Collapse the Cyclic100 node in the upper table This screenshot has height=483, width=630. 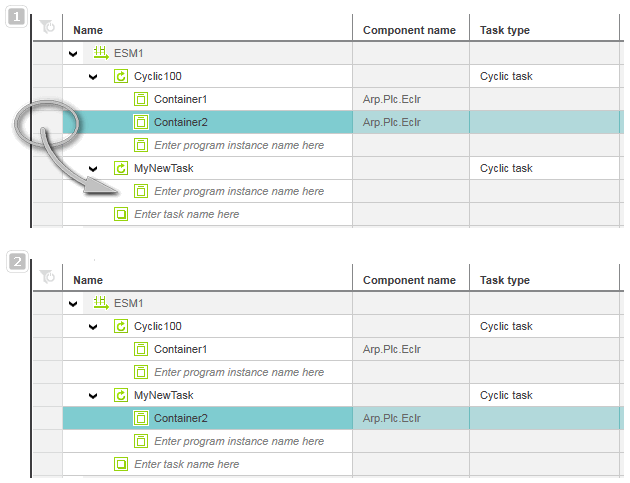pyautogui.click(x=93, y=77)
